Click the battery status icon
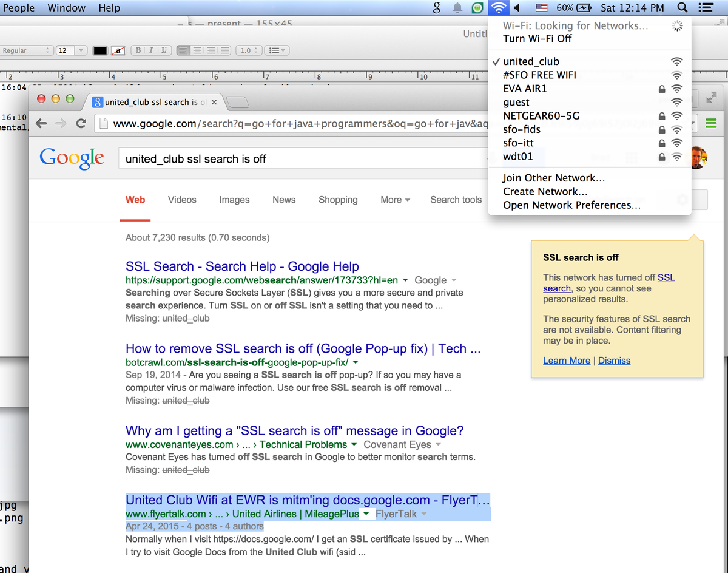 (584, 8)
